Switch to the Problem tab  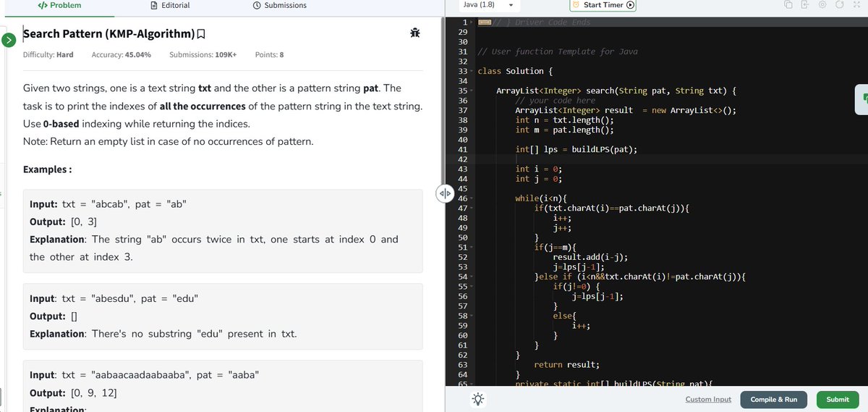(59, 6)
